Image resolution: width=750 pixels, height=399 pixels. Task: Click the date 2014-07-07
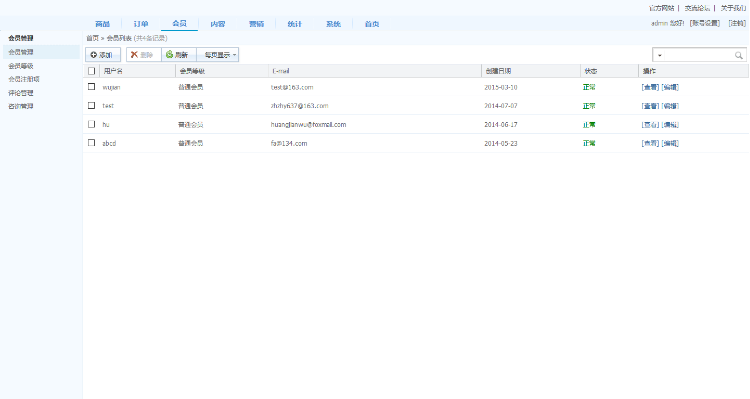pyautogui.click(x=501, y=106)
